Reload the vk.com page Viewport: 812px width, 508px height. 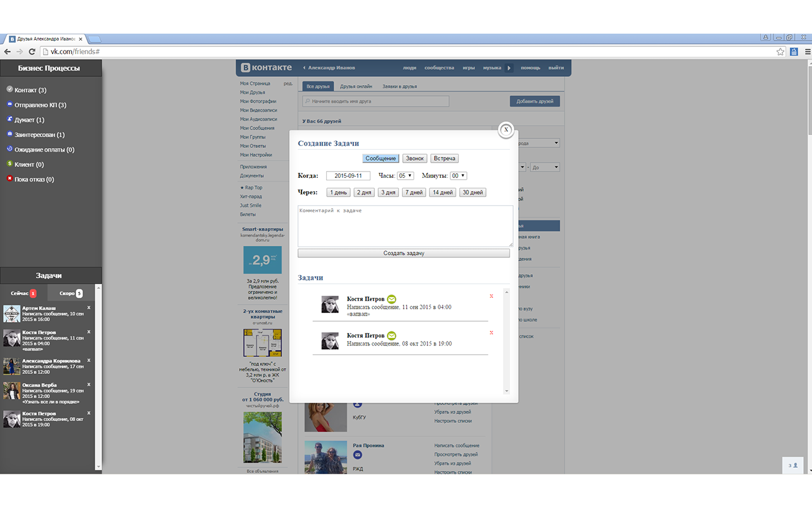click(x=32, y=51)
